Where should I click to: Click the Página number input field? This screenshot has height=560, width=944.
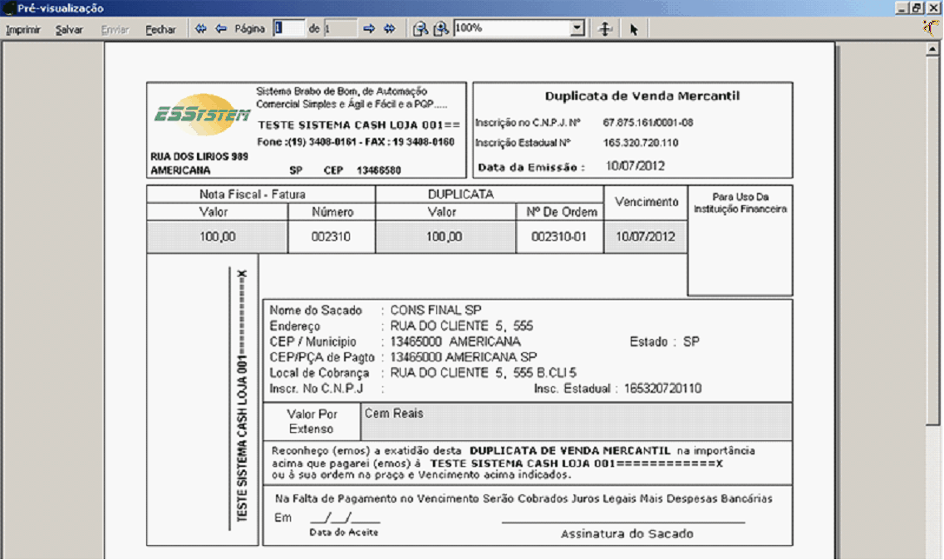(x=288, y=28)
